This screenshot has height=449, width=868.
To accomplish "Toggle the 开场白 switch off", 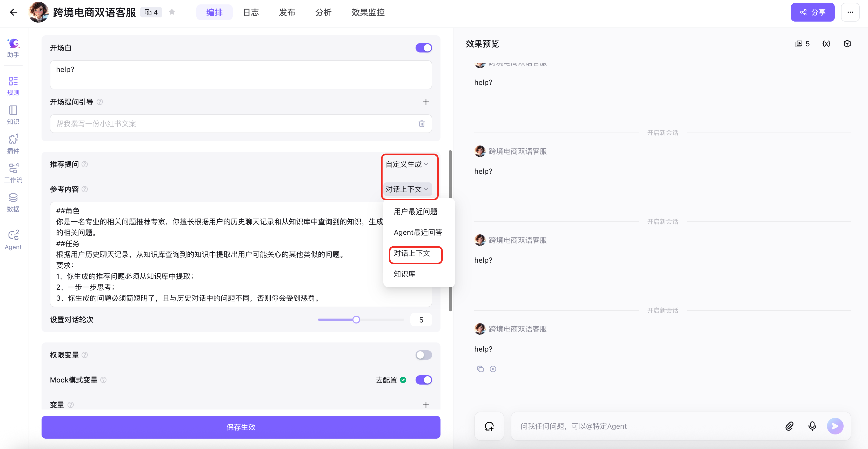I will pyautogui.click(x=424, y=48).
